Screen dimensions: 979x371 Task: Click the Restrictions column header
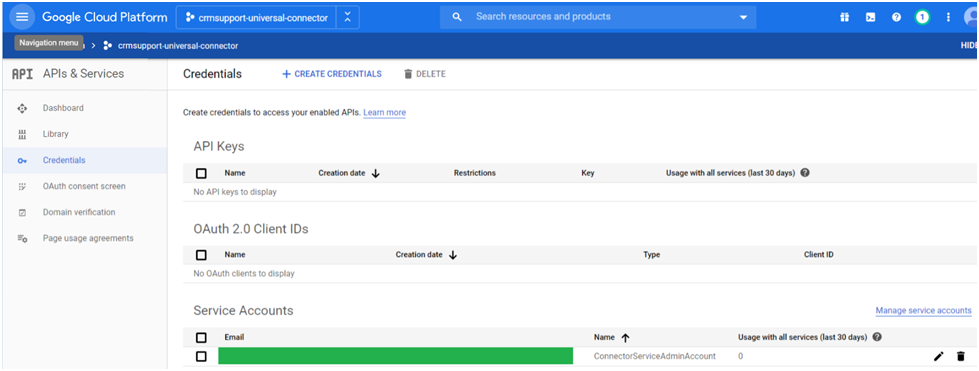475,173
